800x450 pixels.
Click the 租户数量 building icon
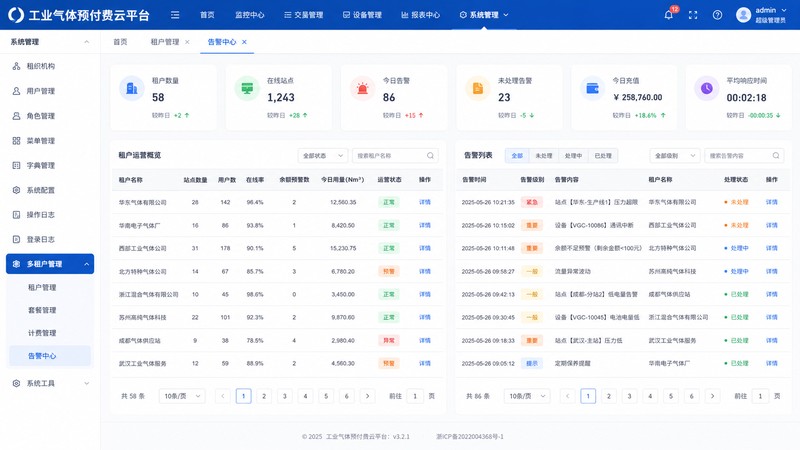point(132,88)
